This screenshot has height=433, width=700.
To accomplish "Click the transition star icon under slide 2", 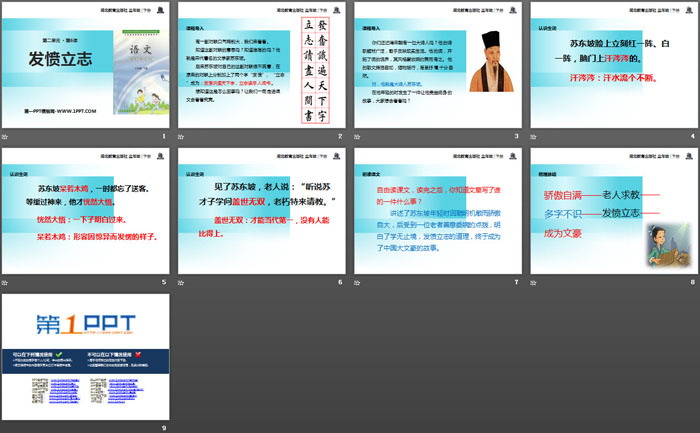I will point(181,137).
